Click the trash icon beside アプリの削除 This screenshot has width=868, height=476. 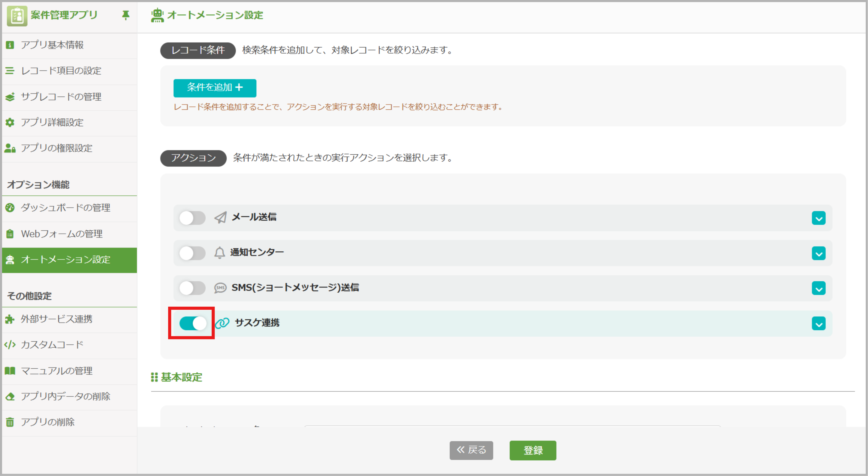(10, 422)
